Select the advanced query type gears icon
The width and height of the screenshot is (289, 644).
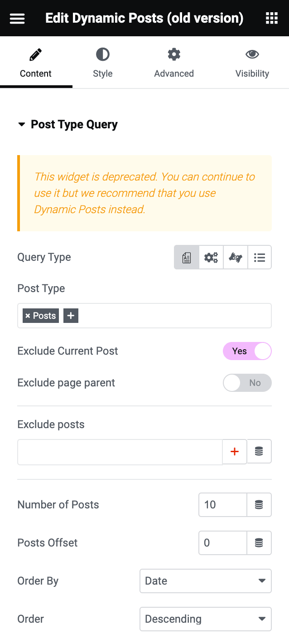pos(211,257)
